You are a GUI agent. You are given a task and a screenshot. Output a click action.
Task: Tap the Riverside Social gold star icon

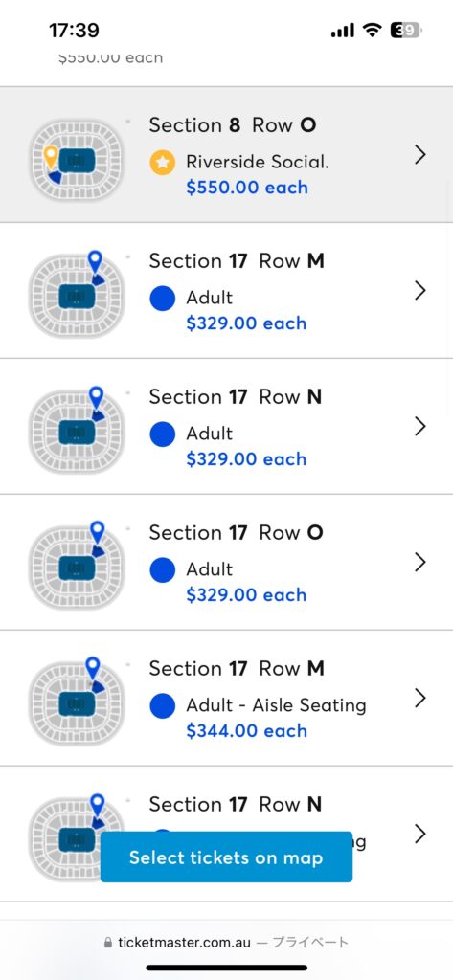pos(163,163)
